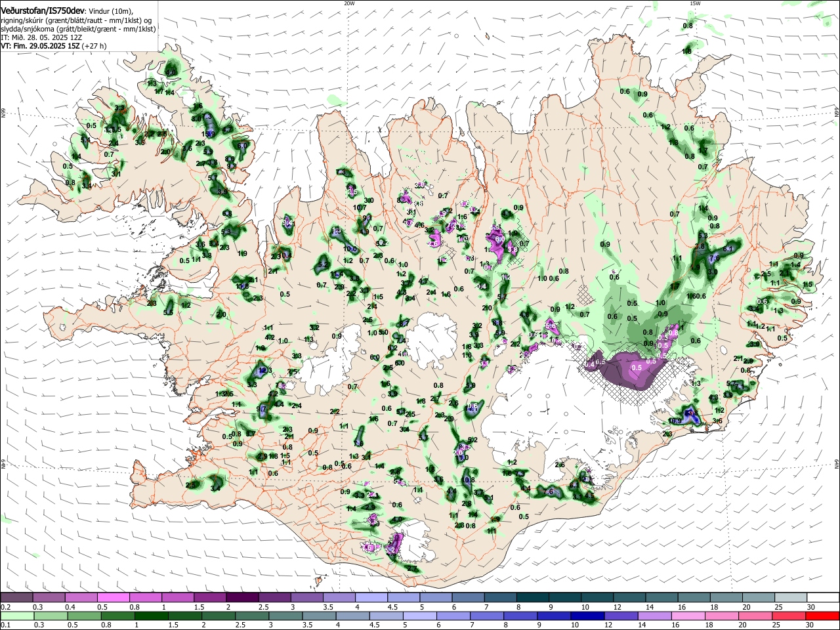Select the 'Vindur (10m),' header text
This screenshot has height=630, width=840.
110,10
